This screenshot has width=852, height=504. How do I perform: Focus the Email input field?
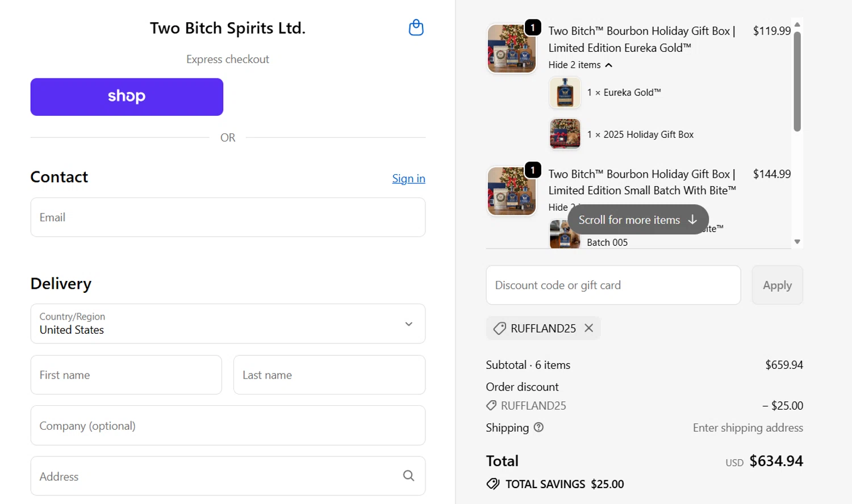pos(228,217)
